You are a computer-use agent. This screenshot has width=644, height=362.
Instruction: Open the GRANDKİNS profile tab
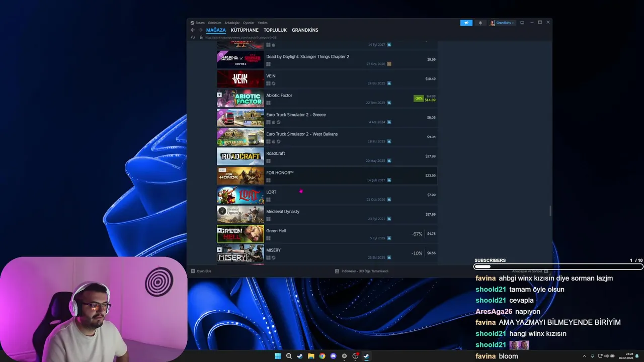pyautogui.click(x=305, y=30)
